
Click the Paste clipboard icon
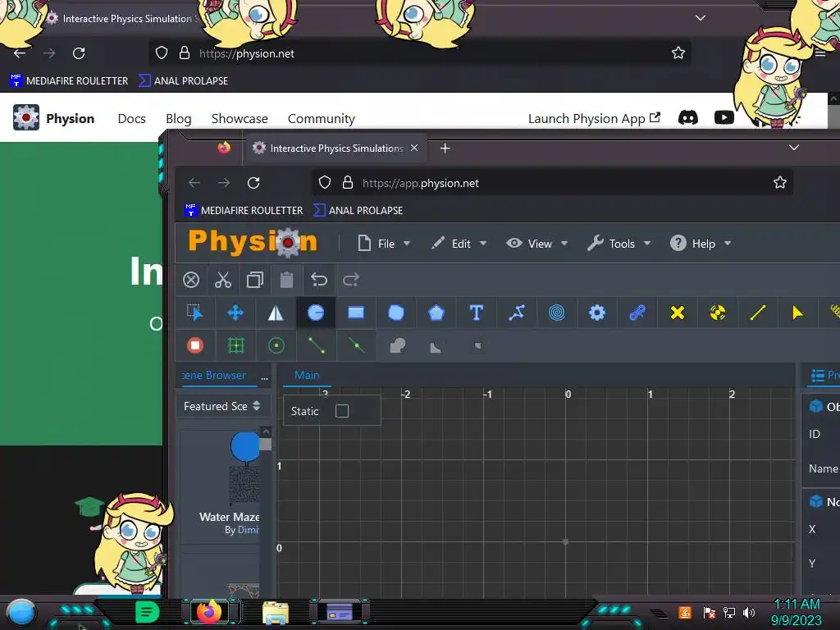coord(286,280)
